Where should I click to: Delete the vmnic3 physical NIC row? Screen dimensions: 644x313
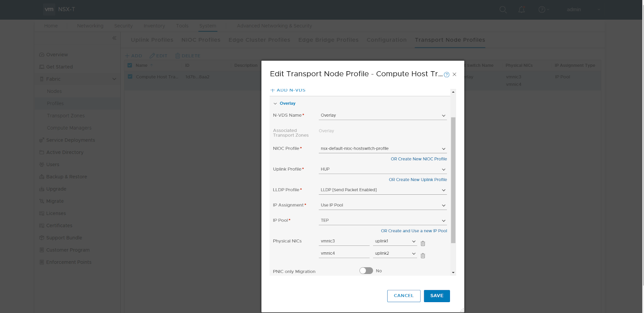(x=423, y=243)
